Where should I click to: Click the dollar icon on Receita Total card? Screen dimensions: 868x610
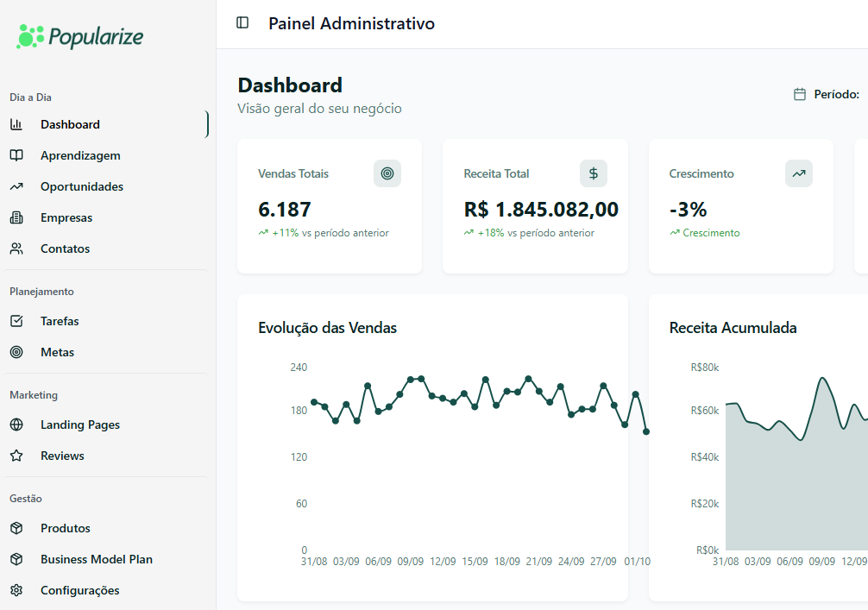(x=593, y=173)
